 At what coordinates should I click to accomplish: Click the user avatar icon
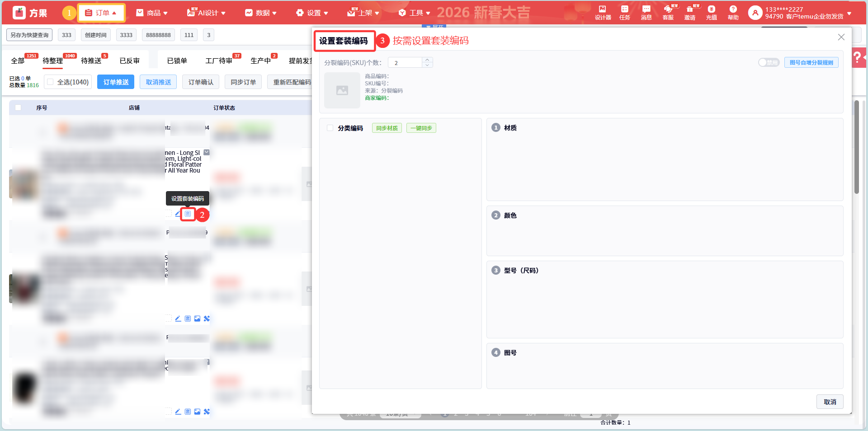point(755,13)
